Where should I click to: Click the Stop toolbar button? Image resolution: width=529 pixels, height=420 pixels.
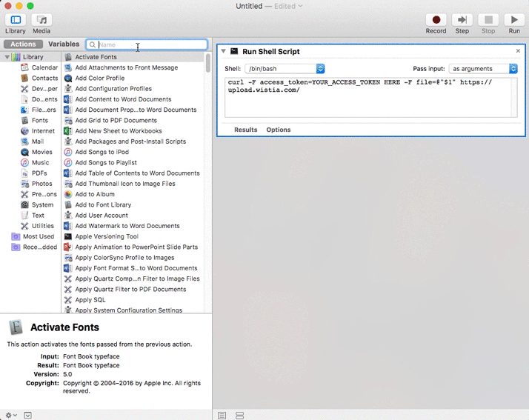[488, 20]
